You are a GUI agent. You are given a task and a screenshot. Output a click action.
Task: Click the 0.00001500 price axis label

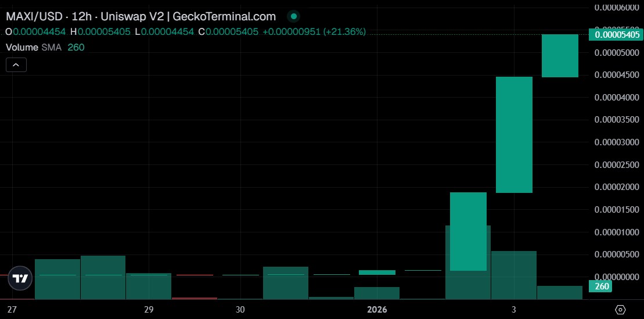[617, 210]
